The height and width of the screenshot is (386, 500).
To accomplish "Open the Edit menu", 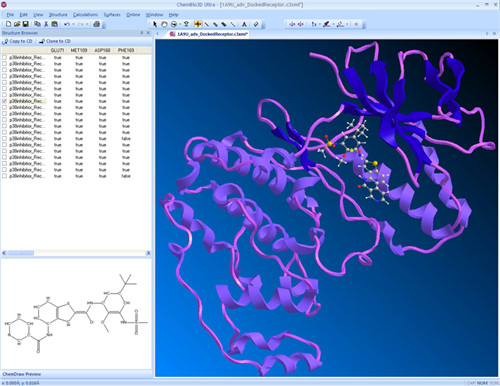I will click(23, 15).
